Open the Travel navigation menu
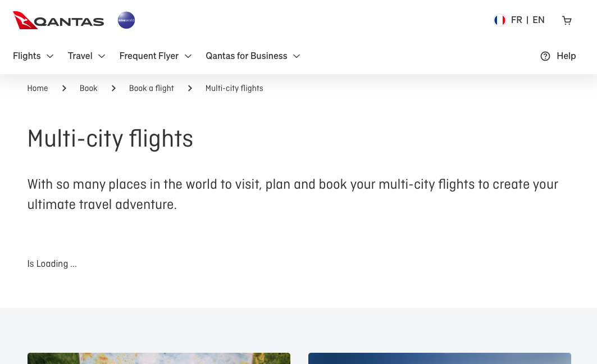The image size is (597, 364). pyautogui.click(x=80, y=56)
